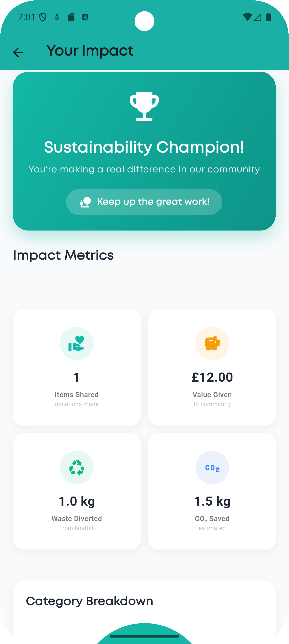The height and width of the screenshot is (644, 289).
Task: Tap the Wi-Fi signal status icon
Action: point(247,17)
